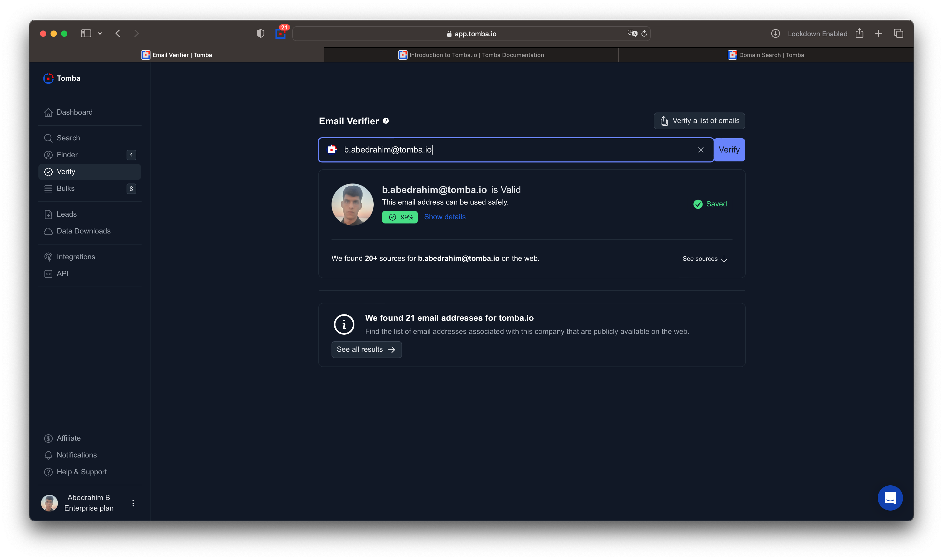The width and height of the screenshot is (943, 560).
Task: Click the privacy shield icon
Action: point(260,34)
